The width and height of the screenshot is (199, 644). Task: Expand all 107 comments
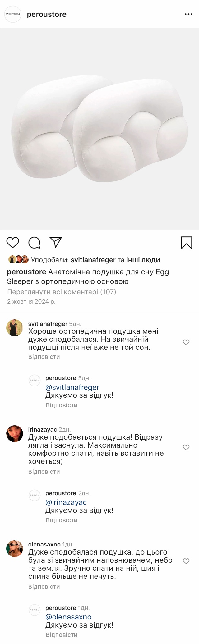click(62, 292)
